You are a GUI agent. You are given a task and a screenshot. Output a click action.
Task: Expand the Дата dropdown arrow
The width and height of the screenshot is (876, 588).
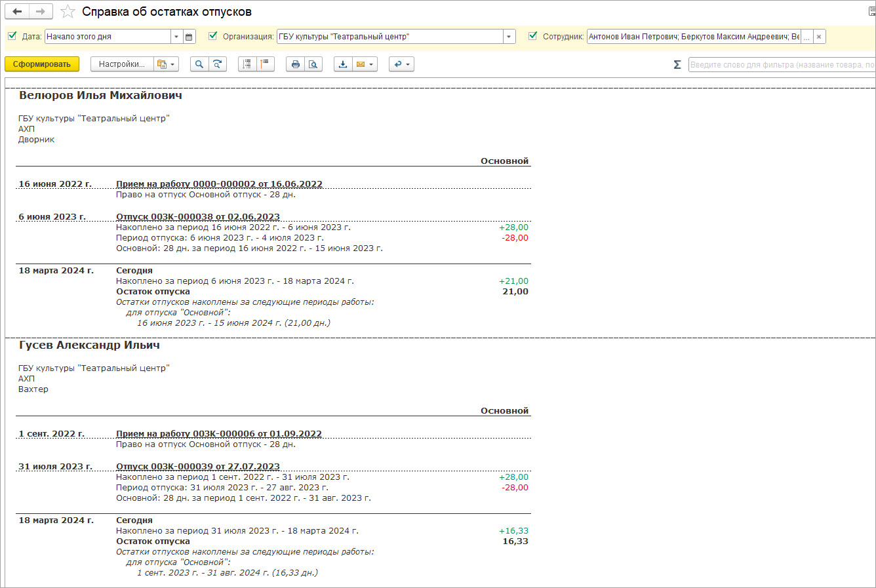tap(176, 37)
